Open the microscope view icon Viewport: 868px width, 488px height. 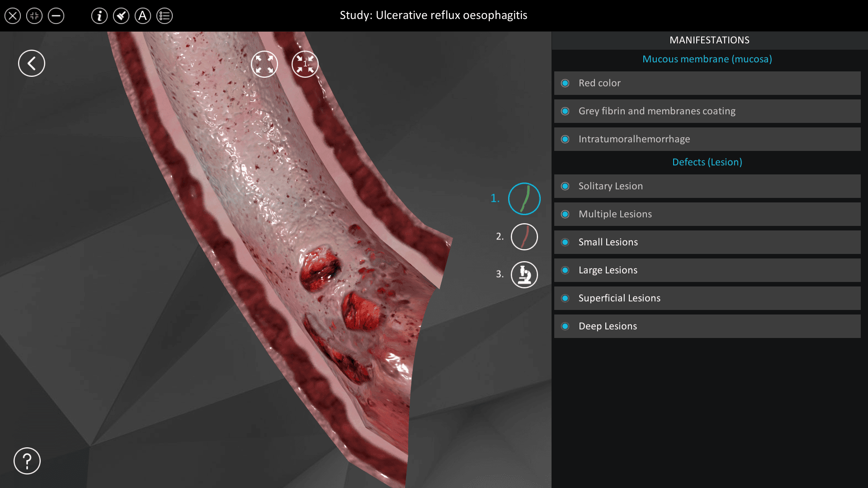click(524, 275)
